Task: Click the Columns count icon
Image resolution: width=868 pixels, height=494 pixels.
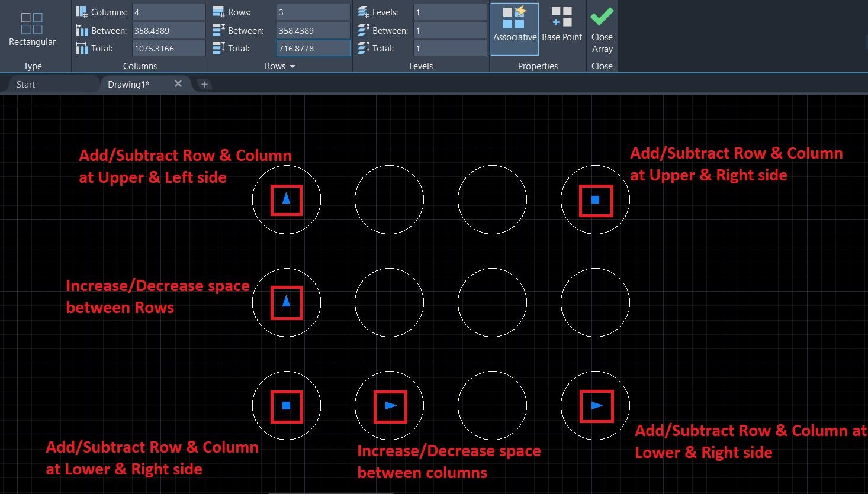Action: [x=82, y=11]
